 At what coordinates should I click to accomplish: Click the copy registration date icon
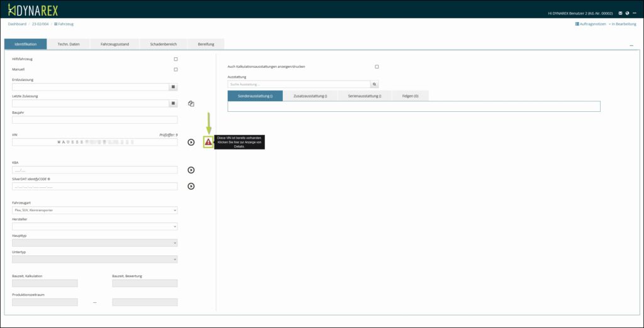(x=191, y=104)
